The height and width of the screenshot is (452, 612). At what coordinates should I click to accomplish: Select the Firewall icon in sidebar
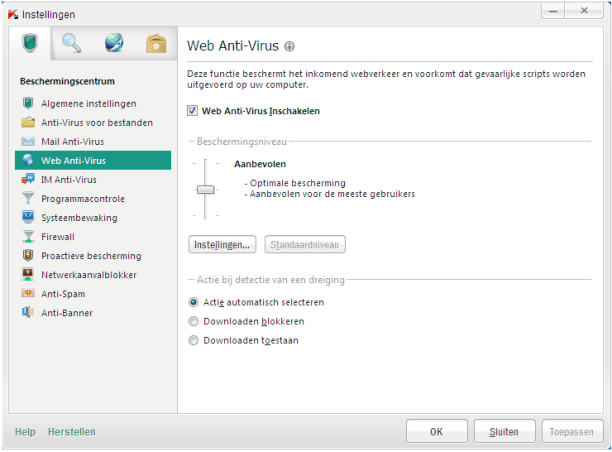pos(28,237)
